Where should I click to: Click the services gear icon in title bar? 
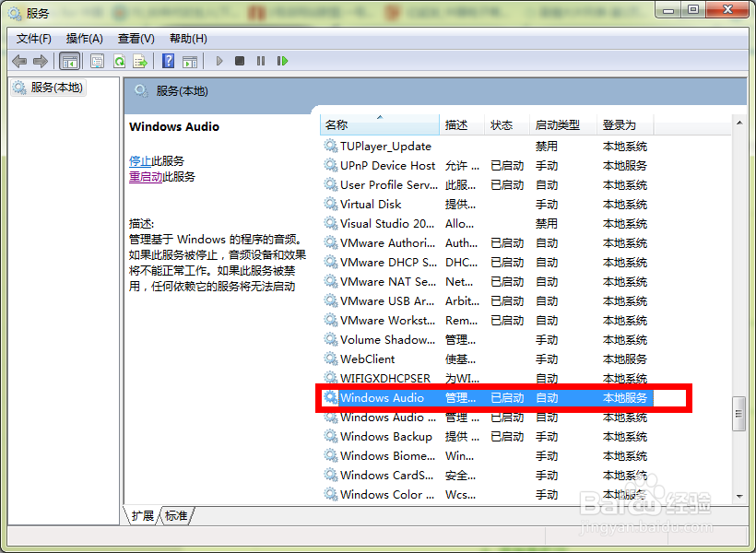click(15, 13)
